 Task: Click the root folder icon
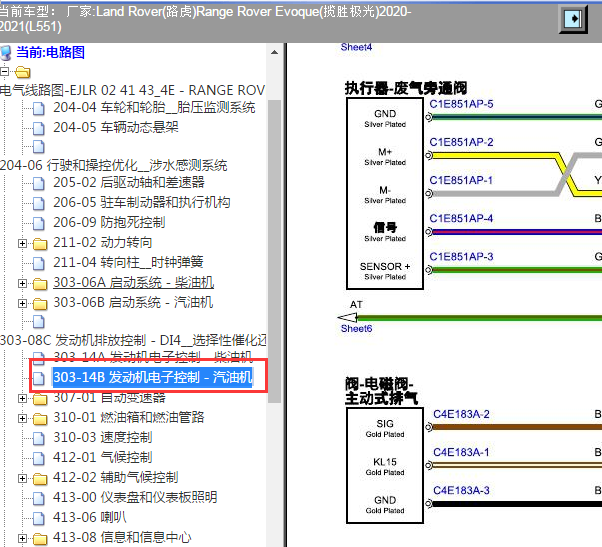[x=23, y=72]
